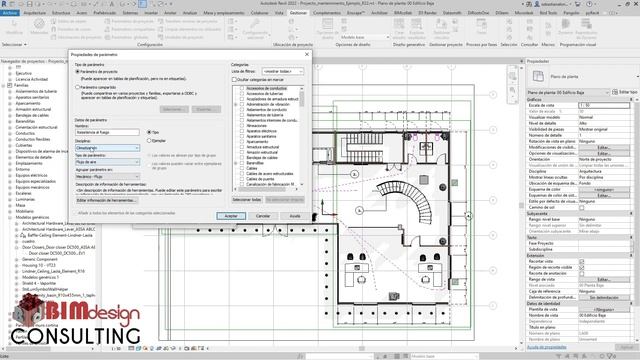
Task: Open the Agrupar parámetro en dropdown
Action: [x=107, y=176]
